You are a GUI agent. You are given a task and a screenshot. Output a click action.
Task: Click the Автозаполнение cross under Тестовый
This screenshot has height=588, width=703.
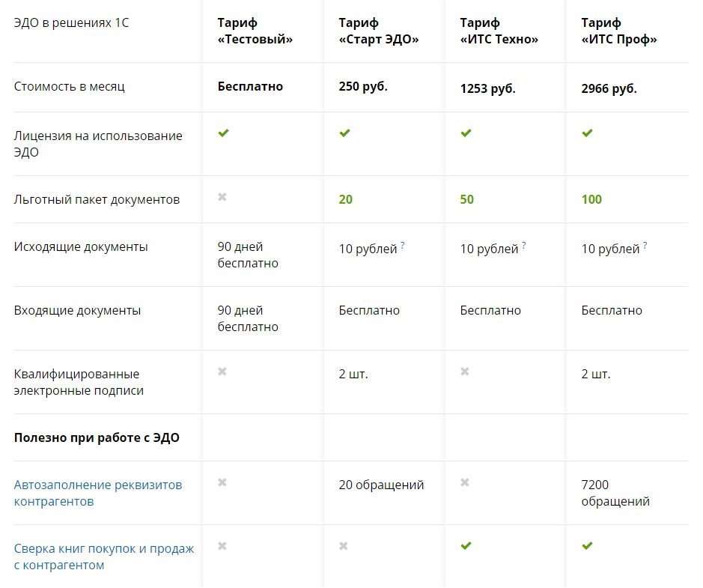222,482
